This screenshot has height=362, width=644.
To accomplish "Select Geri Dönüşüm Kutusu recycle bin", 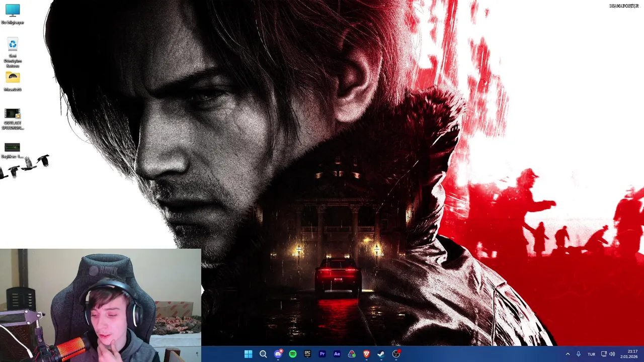I will 13,53.
